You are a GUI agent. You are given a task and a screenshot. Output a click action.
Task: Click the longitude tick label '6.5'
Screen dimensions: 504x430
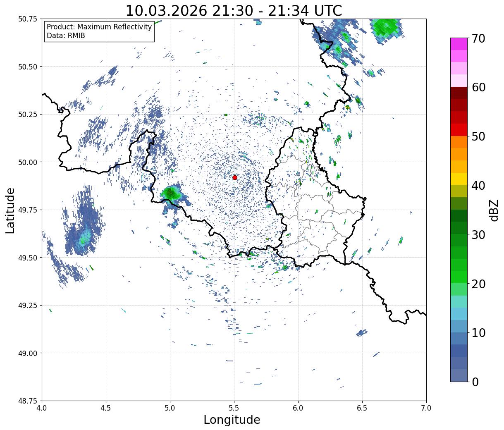[362, 408]
